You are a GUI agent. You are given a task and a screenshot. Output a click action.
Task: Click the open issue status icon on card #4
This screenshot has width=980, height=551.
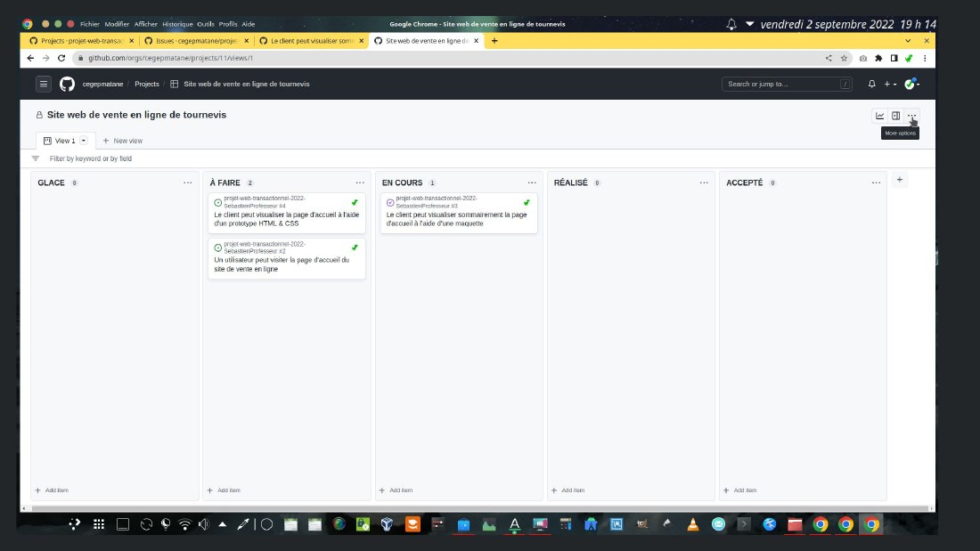pyautogui.click(x=218, y=202)
